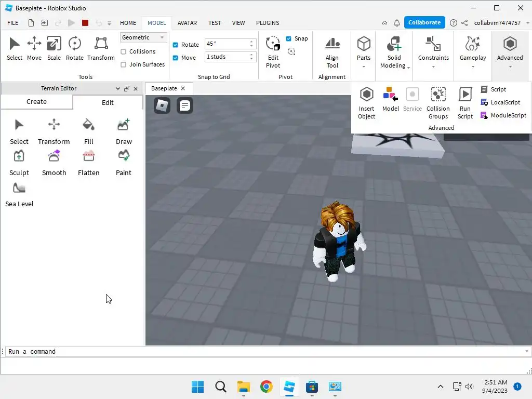Undock the Terrain Editor panel
The width and height of the screenshot is (532, 399).
click(x=127, y=88)
